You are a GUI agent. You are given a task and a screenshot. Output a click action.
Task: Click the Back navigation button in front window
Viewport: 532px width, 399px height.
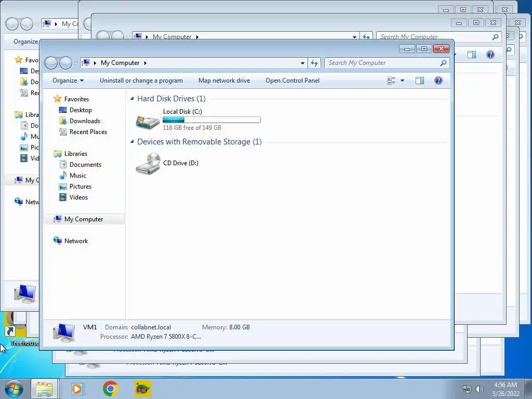(51, 63)
